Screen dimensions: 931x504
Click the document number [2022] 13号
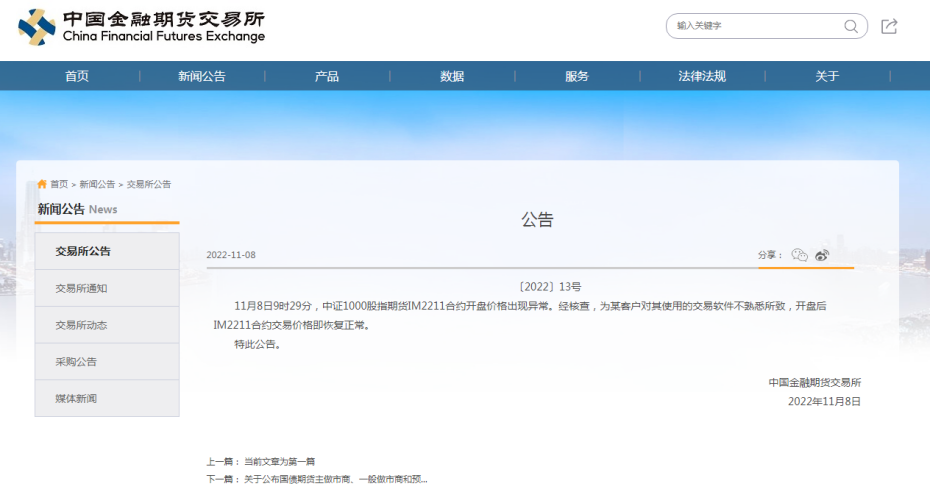point(550,287)
